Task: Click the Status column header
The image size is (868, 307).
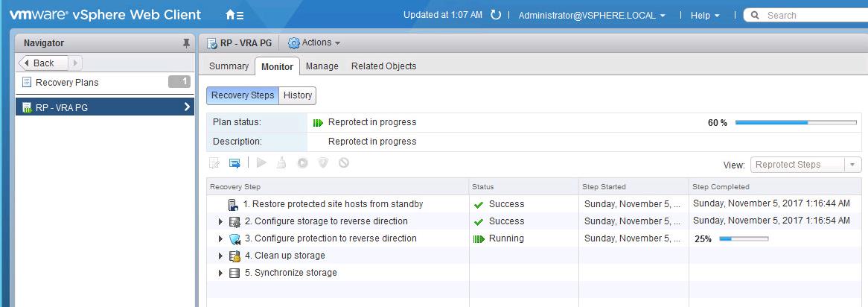Action: click(x=524, y=187)
